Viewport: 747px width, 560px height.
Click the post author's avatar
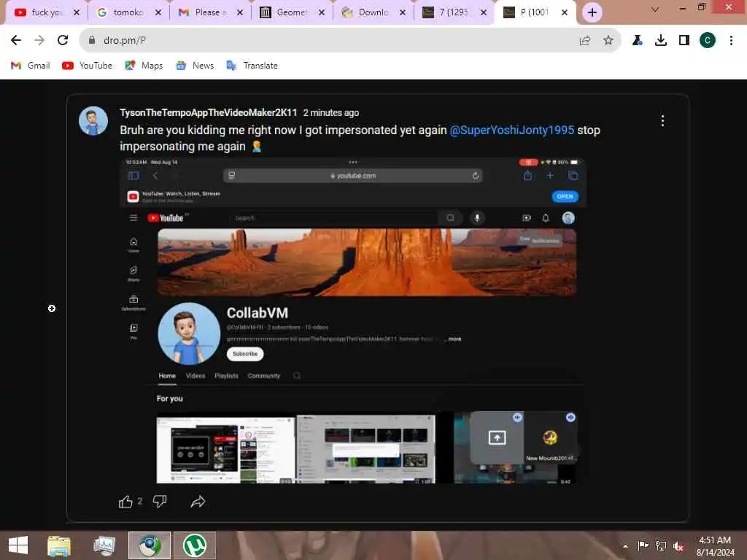[93, 120]
